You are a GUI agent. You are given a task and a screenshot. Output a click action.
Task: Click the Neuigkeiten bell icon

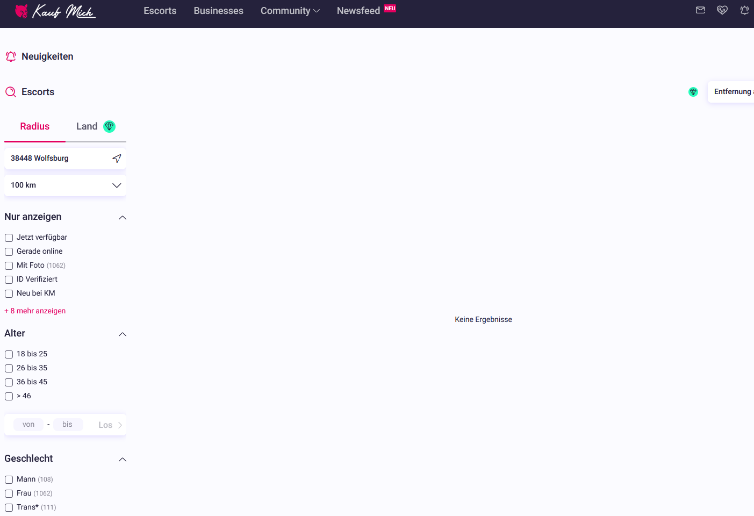coord(11,57)
